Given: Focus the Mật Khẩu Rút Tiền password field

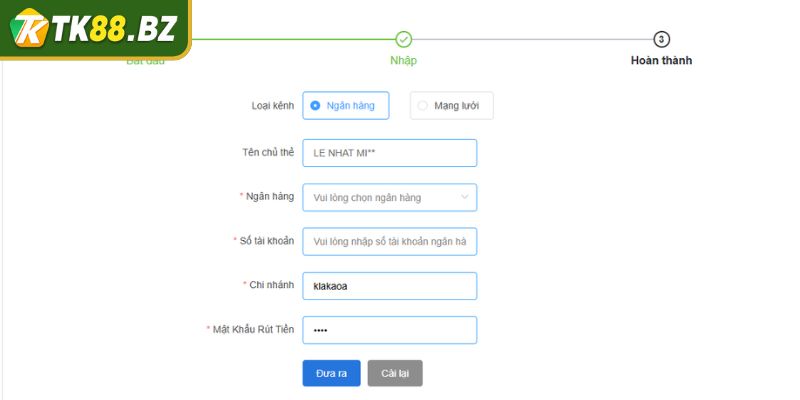Looking at the screenshot, I should (389, 330).
